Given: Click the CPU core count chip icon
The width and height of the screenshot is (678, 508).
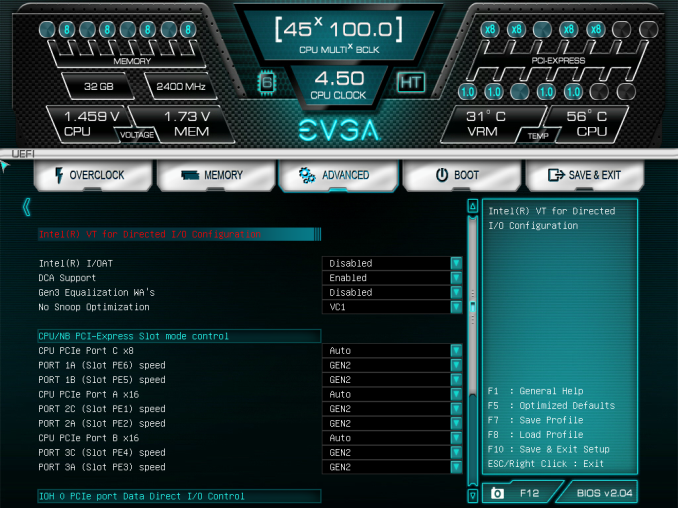Looking at the screenshot, I should pyautogui.click(x=267, y=82).
